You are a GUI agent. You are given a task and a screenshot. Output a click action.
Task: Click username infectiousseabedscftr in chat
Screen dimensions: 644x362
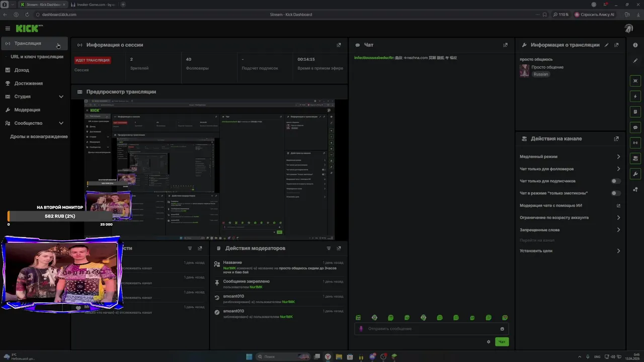[374, 58]
